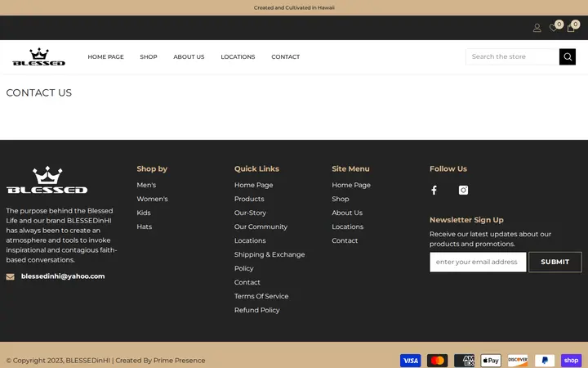
Task: Focus the Search the store field
Action: [x=512, y=56]
